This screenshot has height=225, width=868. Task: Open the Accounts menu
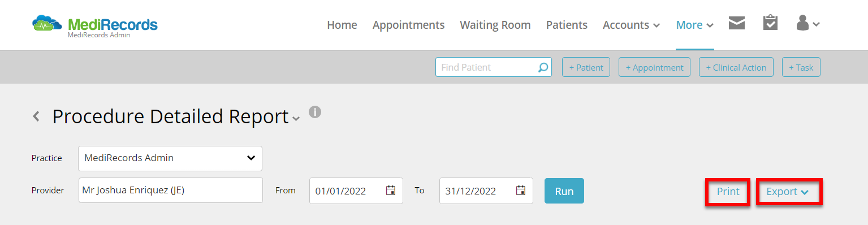point(632,25)
